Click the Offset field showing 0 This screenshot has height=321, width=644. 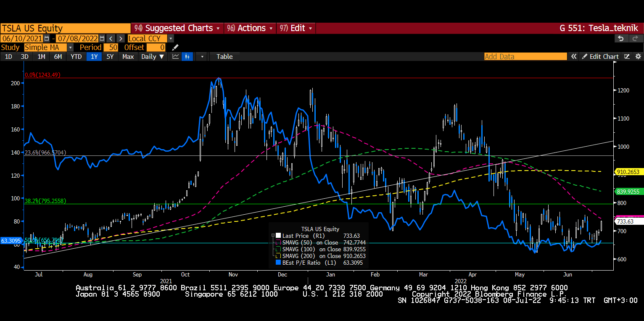click(156, 47)
